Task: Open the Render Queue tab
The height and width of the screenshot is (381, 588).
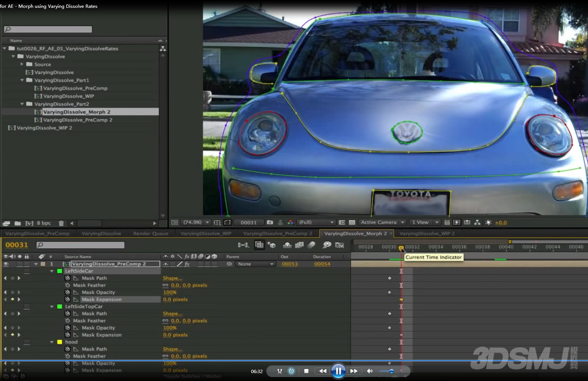Action: click(151, 233)
